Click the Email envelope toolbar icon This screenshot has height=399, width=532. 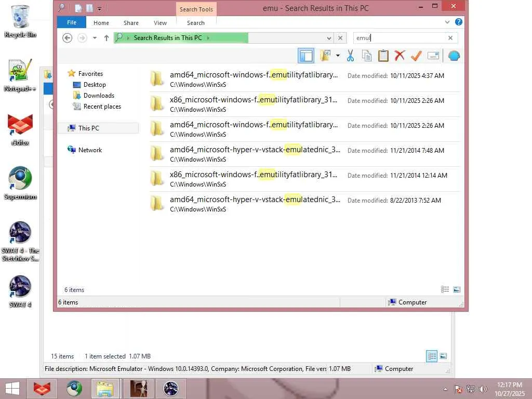pyautogui.click(x=433, y=56)
